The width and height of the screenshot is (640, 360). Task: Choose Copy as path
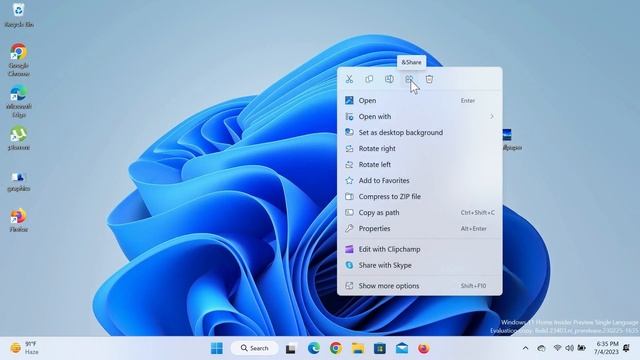click(x=420, y=213)
